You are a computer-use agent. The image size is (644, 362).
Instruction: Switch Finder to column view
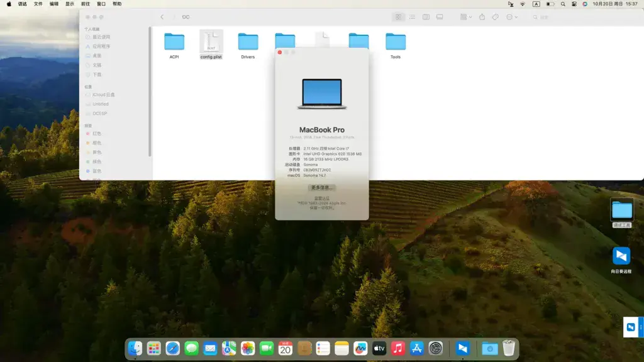pyautogui.click(x=426, y=17)
